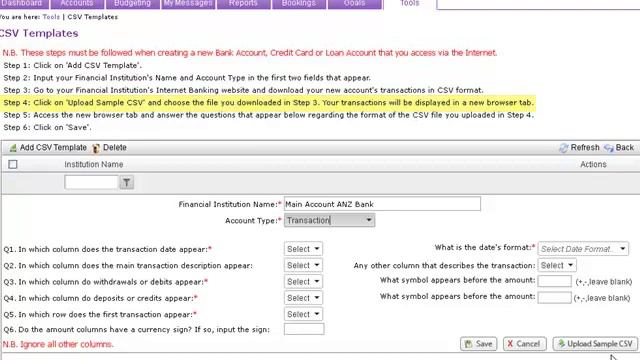Click the Save button
The image size is (640, 360).
(478, 344)
